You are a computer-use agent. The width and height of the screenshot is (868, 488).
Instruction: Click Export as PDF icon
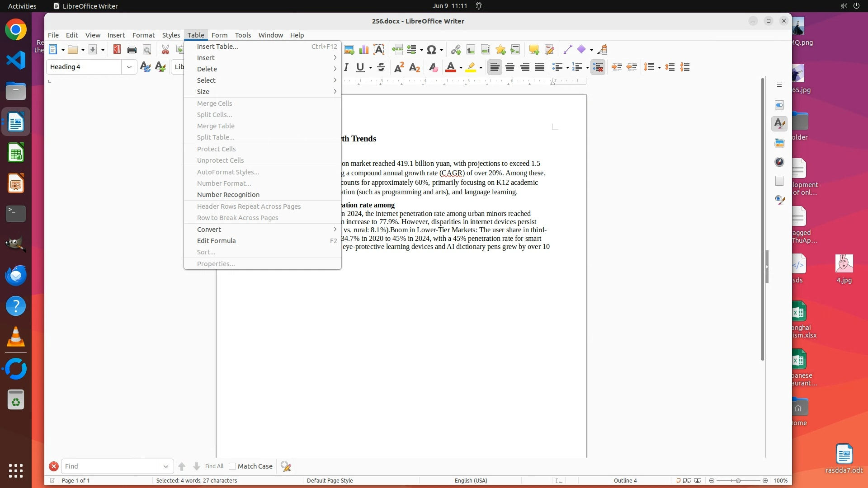pos(117,50)
